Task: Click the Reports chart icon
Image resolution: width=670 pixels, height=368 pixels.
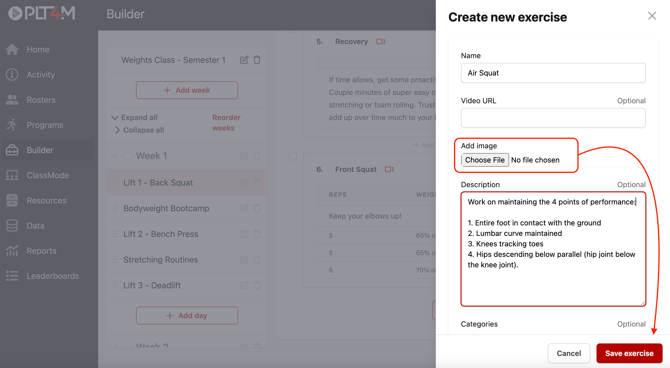Action: (12, 251)
